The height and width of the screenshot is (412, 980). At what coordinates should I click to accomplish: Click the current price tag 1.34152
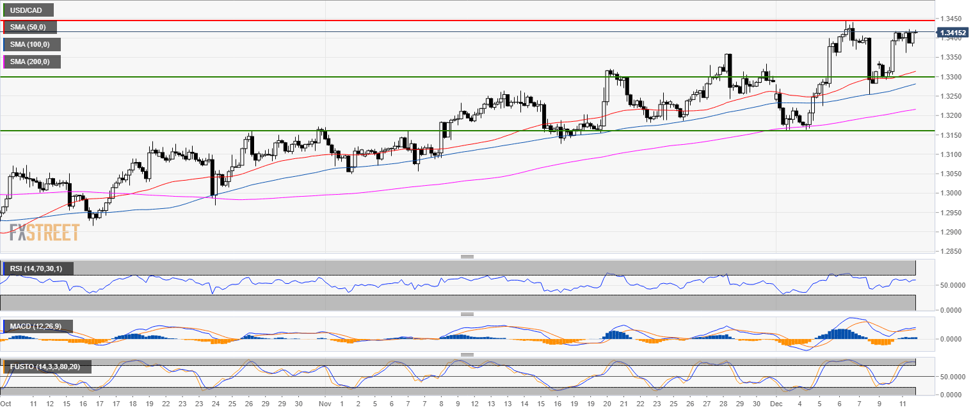[952, 32]
